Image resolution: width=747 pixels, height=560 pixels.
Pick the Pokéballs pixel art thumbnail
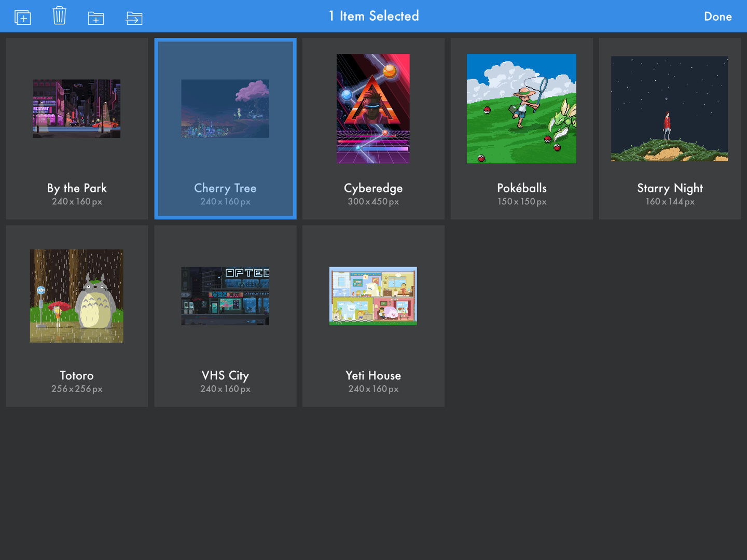(521, 109)
